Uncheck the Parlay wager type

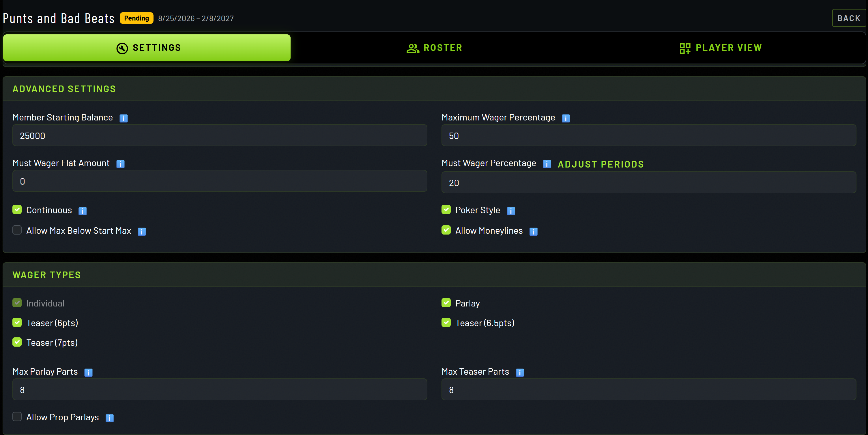click(446, 303)
